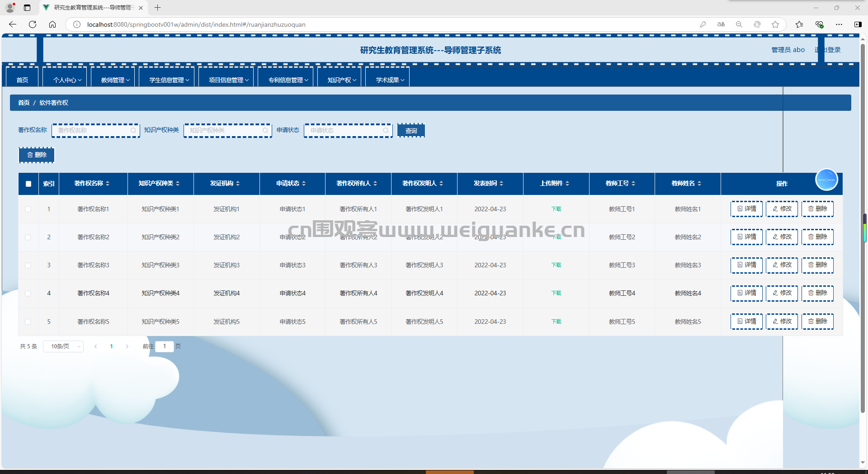
Task: Check the row 4 checkbox for 著作权名称4
Action: pyautogui.click(x=28, y=293)
